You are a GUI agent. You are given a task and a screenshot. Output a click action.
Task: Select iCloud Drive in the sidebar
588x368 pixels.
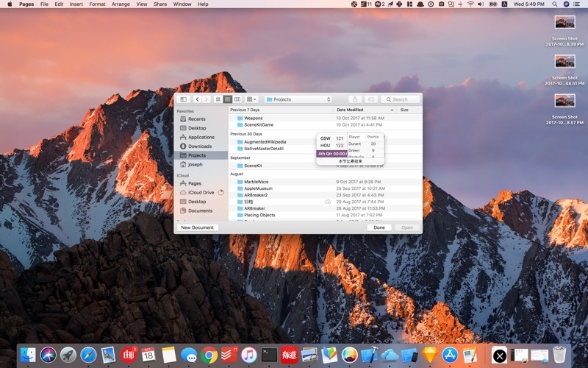tap(201, 192)
